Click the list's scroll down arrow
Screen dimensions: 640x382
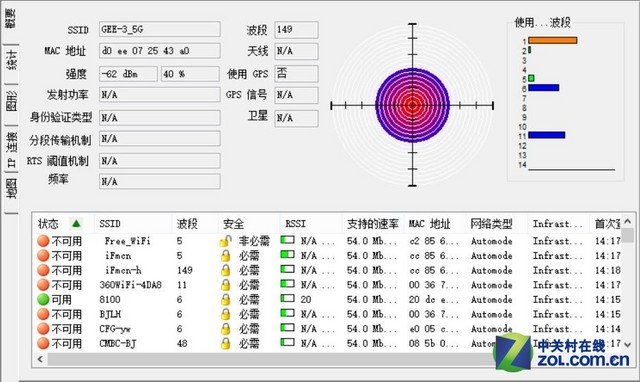click(x=628, y=345)
